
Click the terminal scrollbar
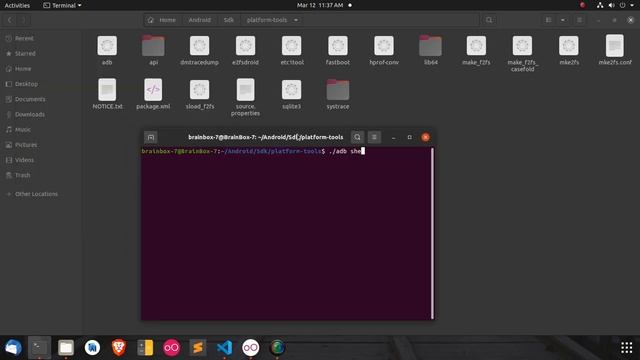[432, 233]
